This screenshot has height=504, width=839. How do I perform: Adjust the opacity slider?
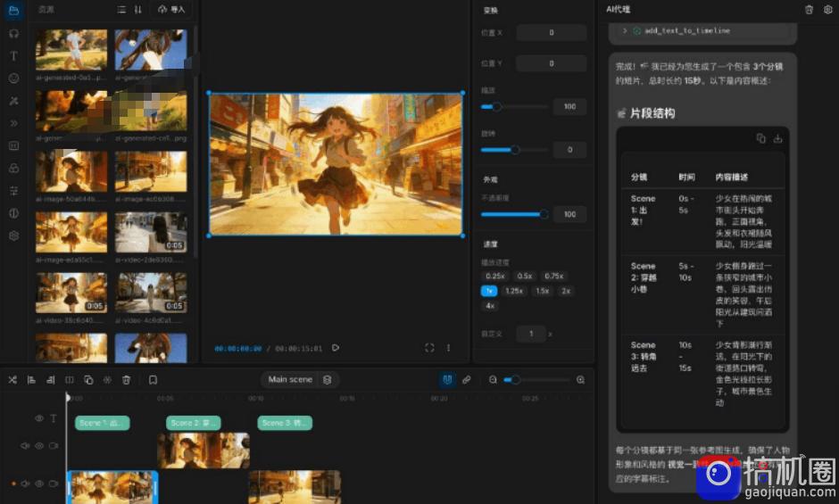tap(514, 215)
